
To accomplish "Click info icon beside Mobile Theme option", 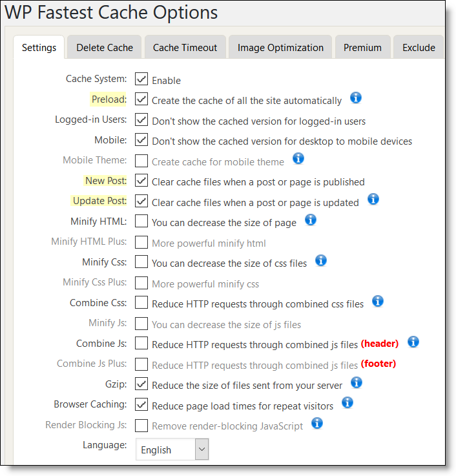I will [x=298, y=159].
